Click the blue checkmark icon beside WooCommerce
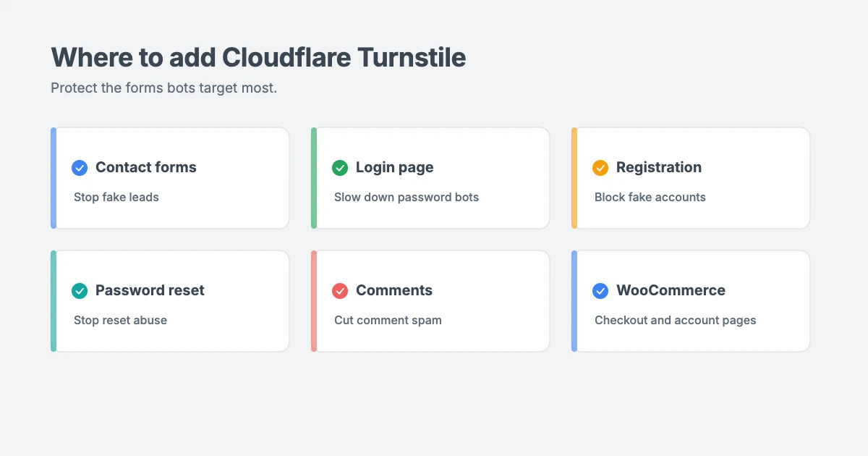The height and width of the screenshot is (456, 868). pyautogui.click(x=600, y=291)
